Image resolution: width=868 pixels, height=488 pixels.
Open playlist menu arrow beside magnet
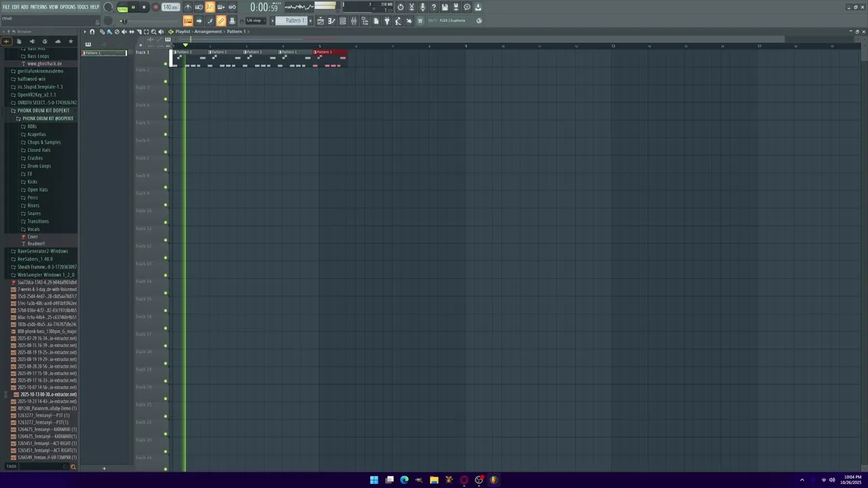click(85, 31)
